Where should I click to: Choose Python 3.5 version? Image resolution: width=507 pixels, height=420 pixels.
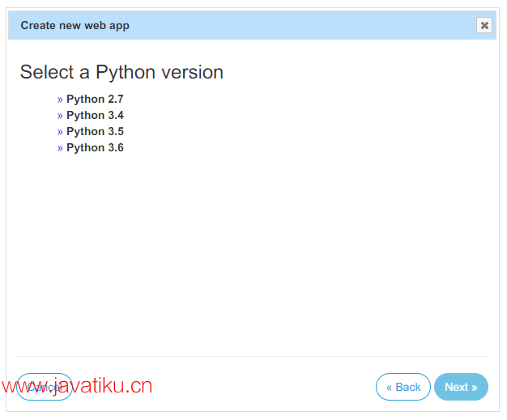[95, 131]
